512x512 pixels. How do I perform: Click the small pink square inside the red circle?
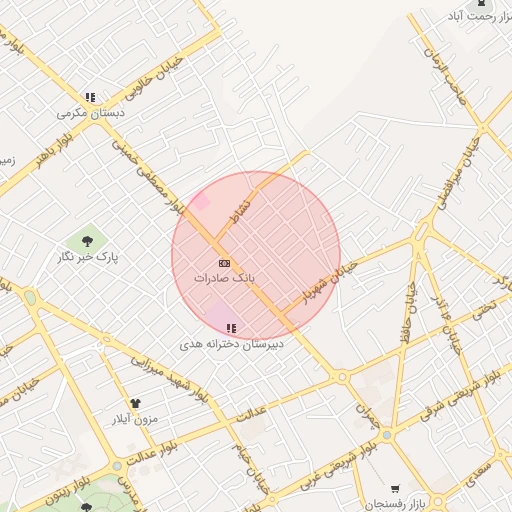pyautogui.click(x=201, y=201)
